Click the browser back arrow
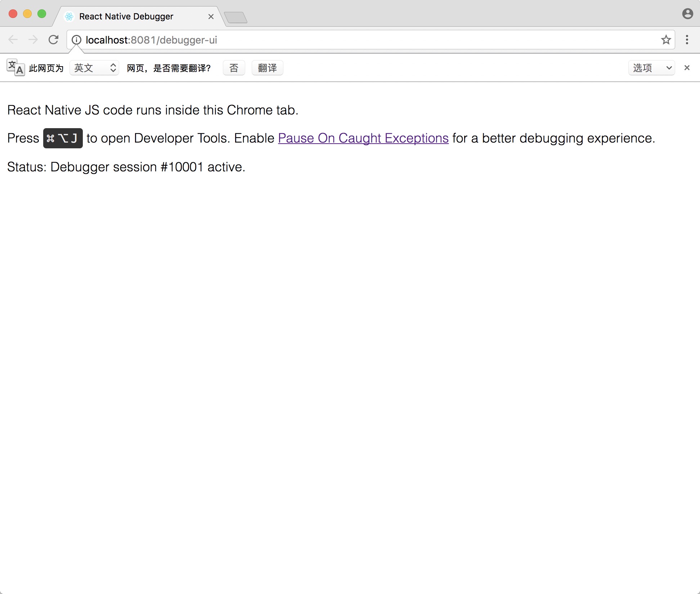The width and height of the screenshot is (700, 594). (x=13, y=40)
